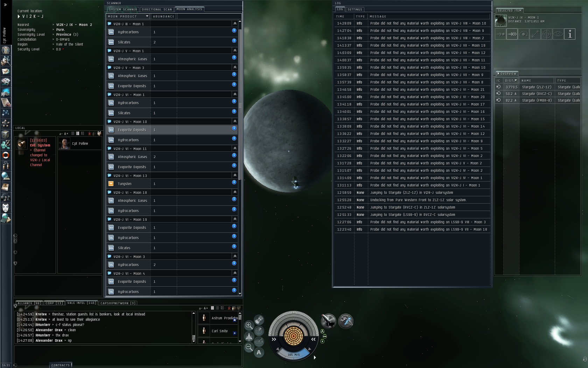This screenshot has height=368, width=588.
Task: Toggle the Autopilot A button
Action: [259, 352]
